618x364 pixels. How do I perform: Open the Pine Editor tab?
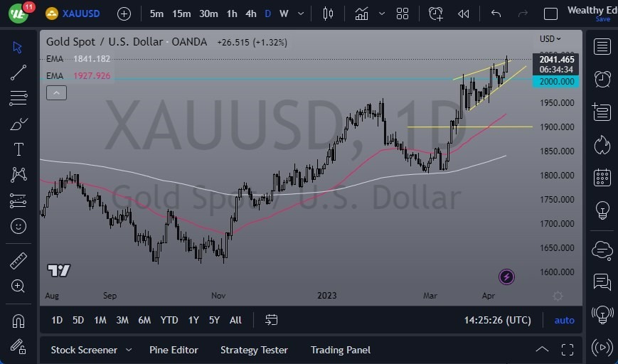[x=174, y=350]
